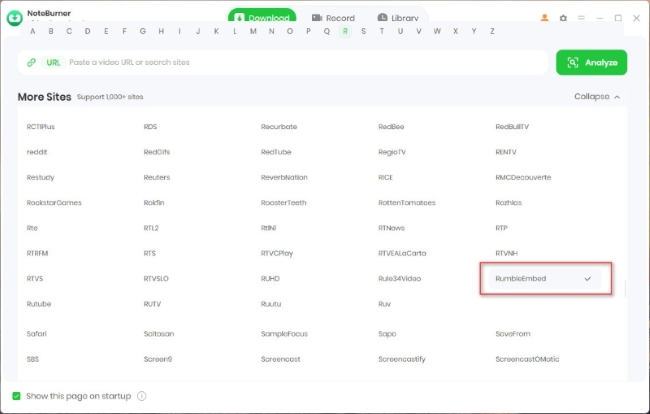Switch to the Record tab
Viewport: 650px width, 414px height.
[x=333, y=18]
